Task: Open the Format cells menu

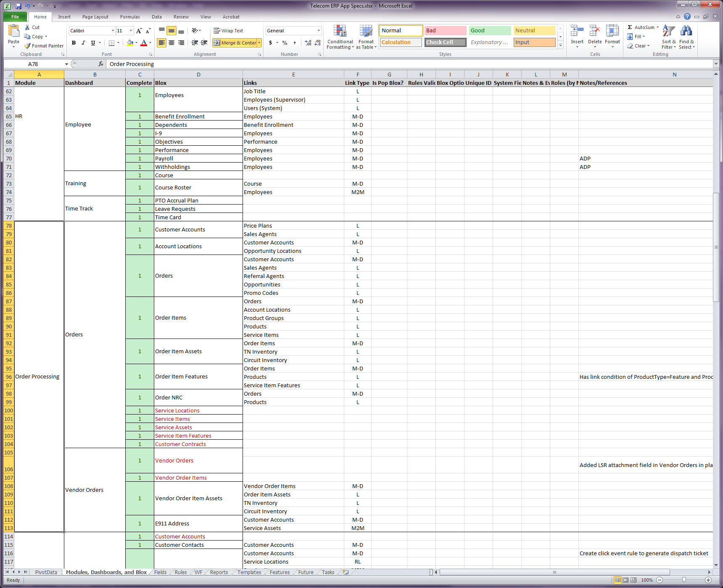Action: (612, 36)
